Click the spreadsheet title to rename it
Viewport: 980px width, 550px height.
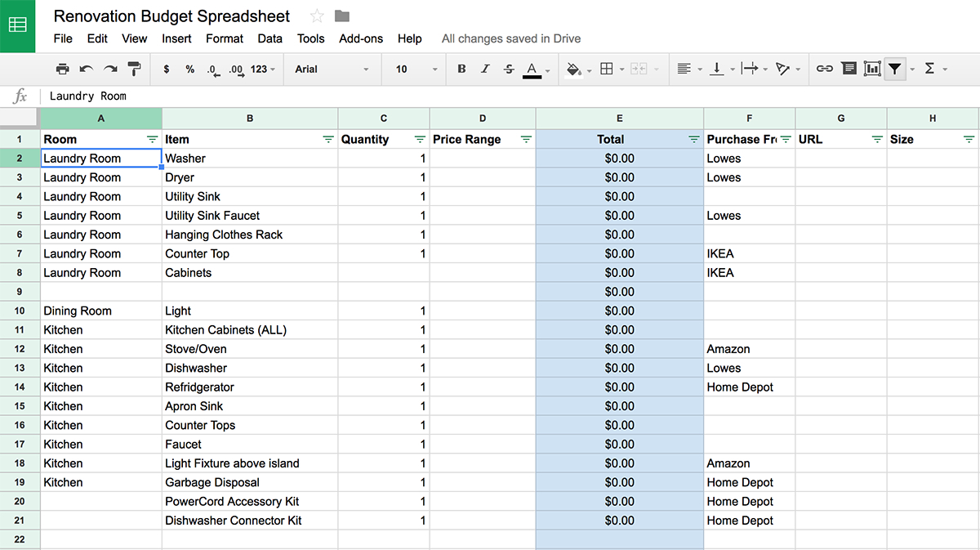[x=171, y=16]
